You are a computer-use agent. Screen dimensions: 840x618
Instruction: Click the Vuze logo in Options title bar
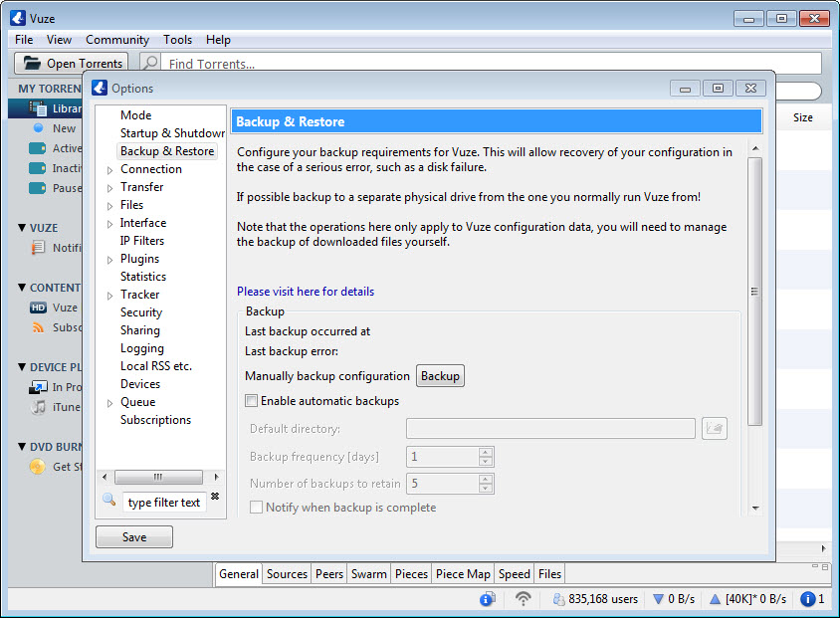point(100,88)
